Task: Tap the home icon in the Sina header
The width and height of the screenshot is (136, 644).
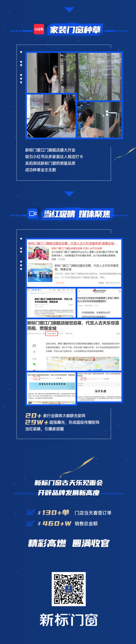Action: click(x=120, y=291)
